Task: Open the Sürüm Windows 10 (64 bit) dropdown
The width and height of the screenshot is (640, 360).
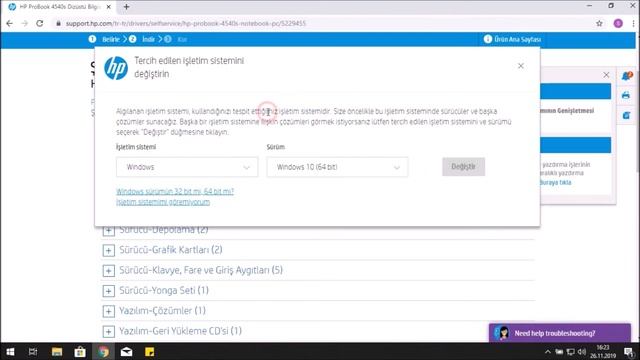Action: tap(337, 167)
